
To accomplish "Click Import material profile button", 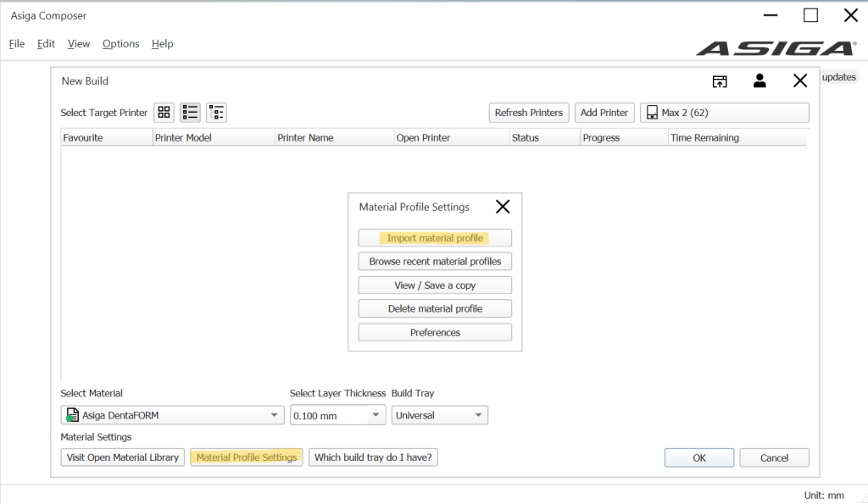I will [435, 238].
